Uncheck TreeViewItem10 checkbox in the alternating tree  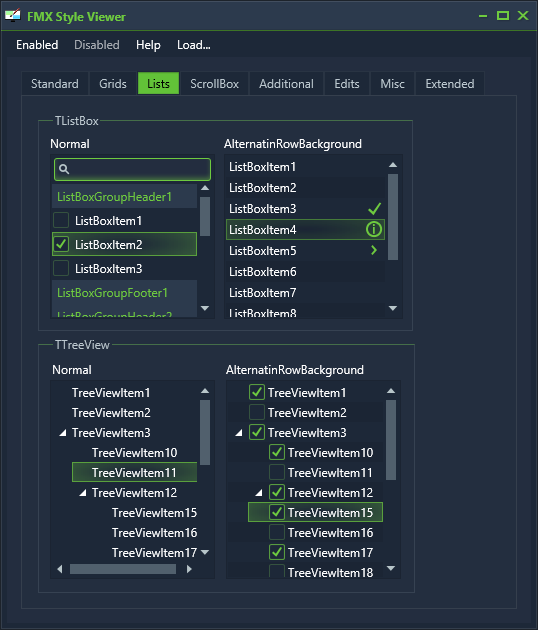coord(277,452)
